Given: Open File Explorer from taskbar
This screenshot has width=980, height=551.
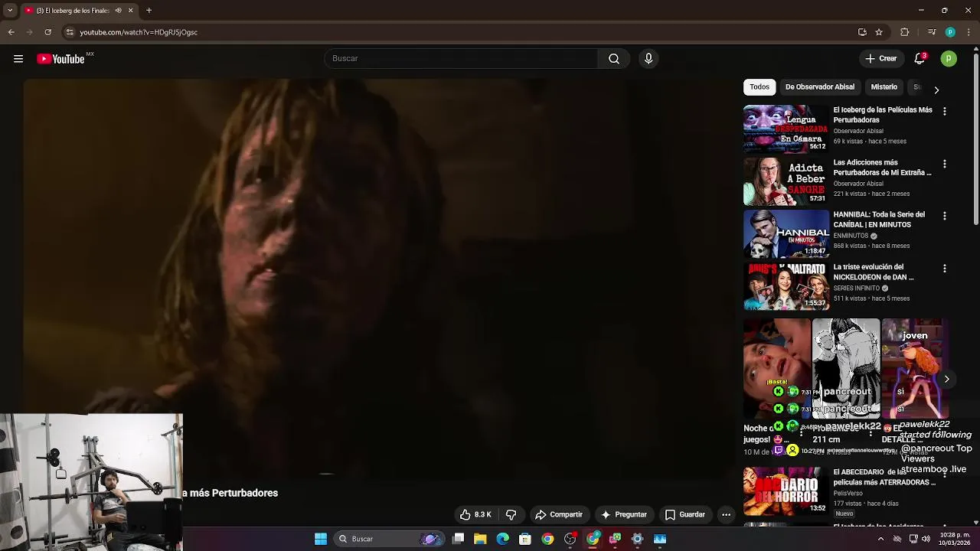Looking at the screenshot, I should point(480,539).
